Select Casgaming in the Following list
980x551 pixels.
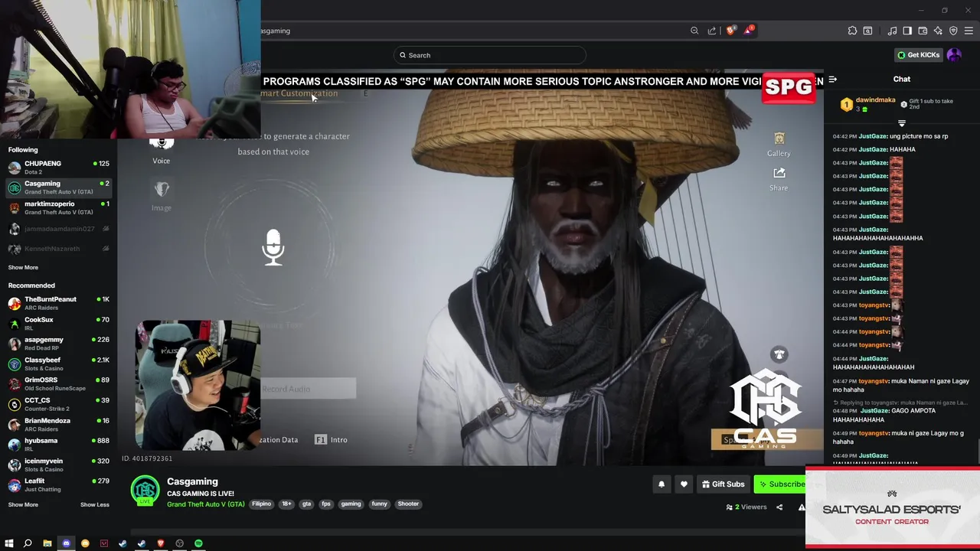(59, 187)
